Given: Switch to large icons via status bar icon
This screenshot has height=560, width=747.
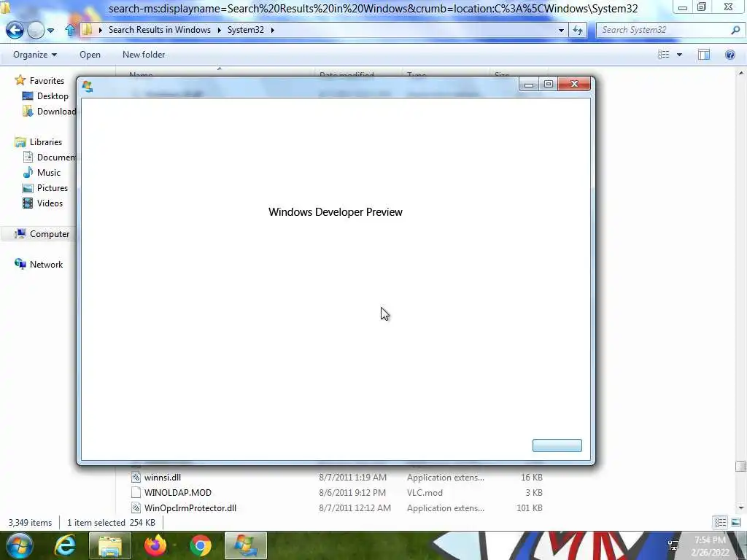Looking at the screenshot, I should [736, 522].
